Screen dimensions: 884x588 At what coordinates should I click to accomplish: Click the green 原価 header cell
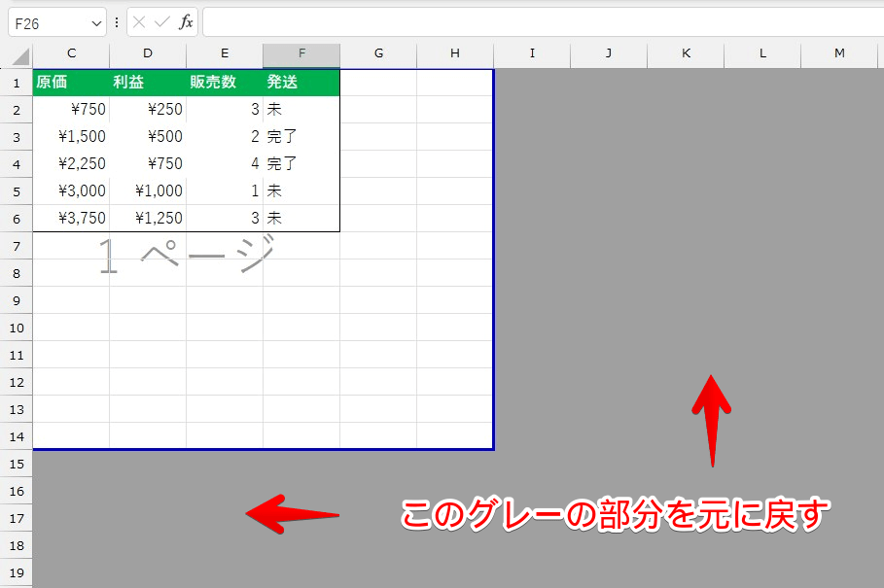[x=71, y=83]
